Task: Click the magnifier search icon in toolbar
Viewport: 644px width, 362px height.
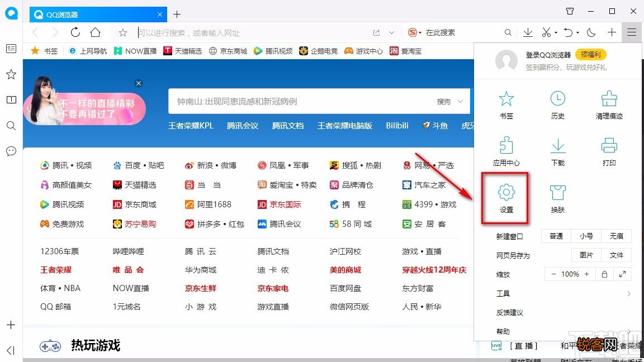Action: (508, 32)
